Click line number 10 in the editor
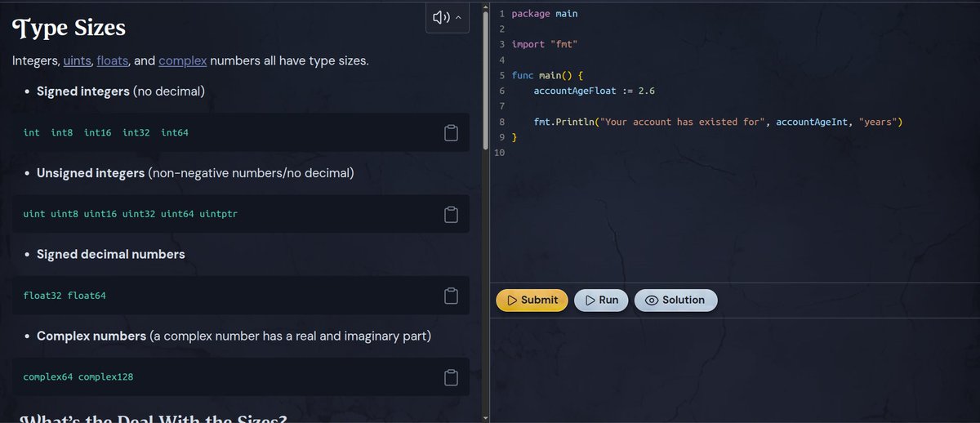Screen dimensions: 980x423 tap(500, 153)
